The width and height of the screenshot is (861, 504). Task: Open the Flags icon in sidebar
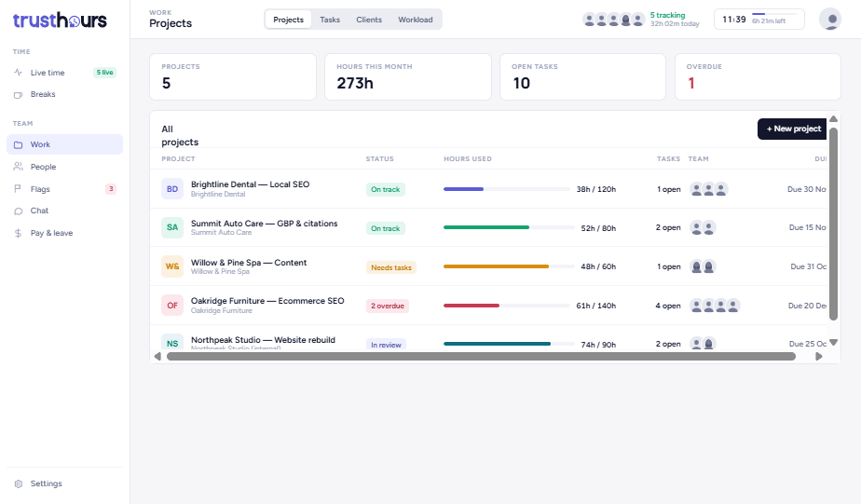point(18,189)
